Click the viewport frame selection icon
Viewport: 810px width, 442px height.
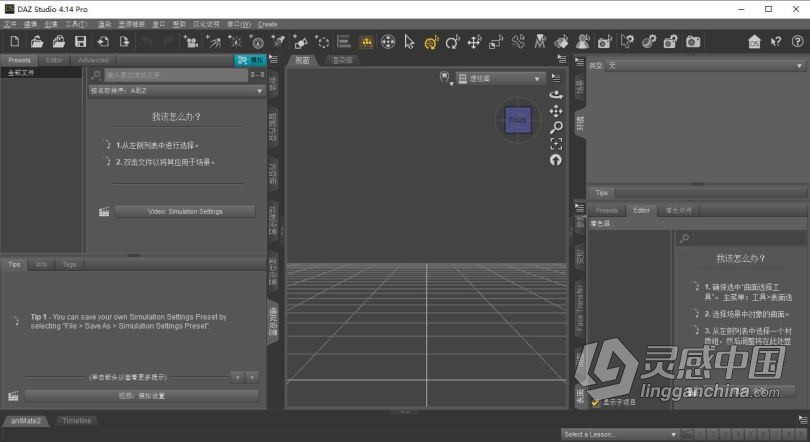(x=556, y=144)
